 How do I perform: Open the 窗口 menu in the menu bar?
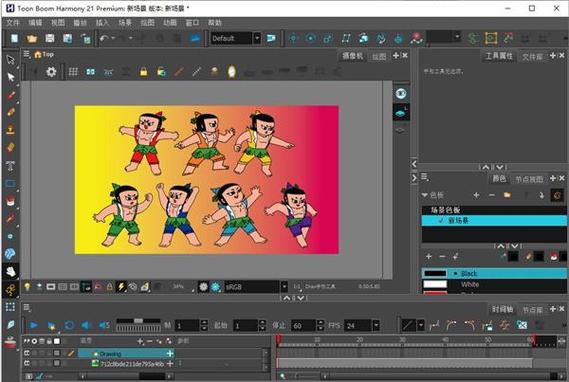(192, 22)
